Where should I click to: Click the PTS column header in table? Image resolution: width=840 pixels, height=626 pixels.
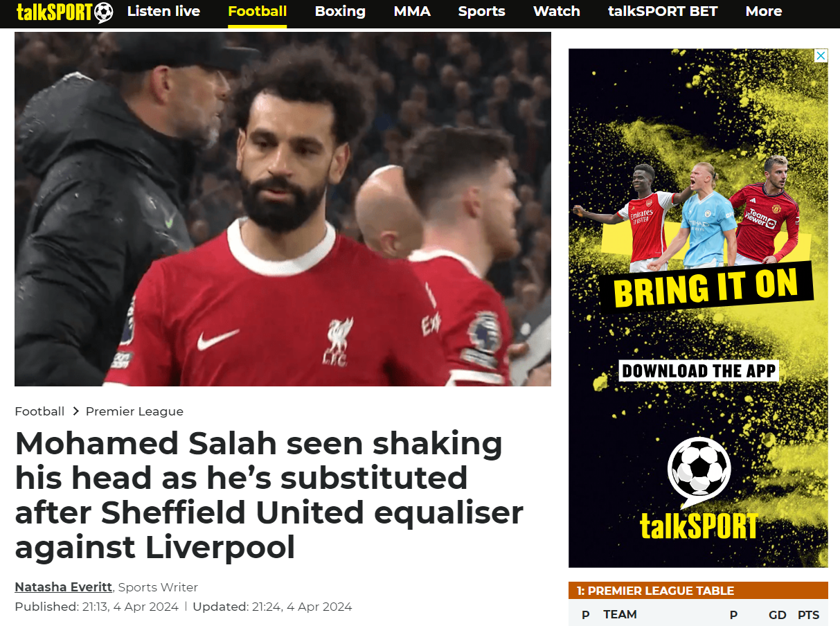click(808, 615)
